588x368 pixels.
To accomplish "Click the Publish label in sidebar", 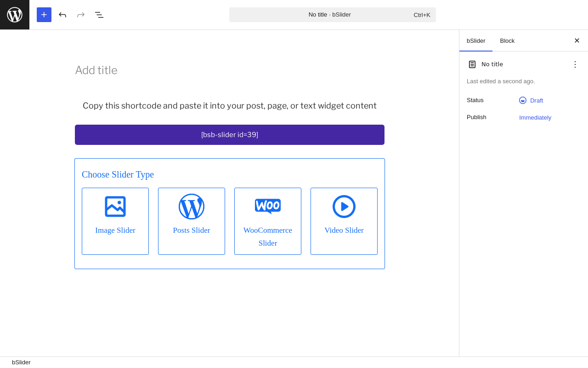I will click(476, 117).
